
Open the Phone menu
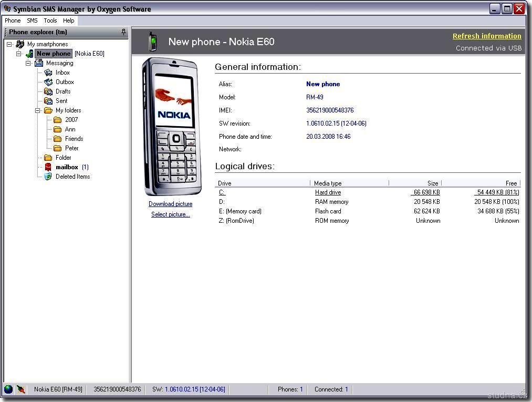coord(13,20)
